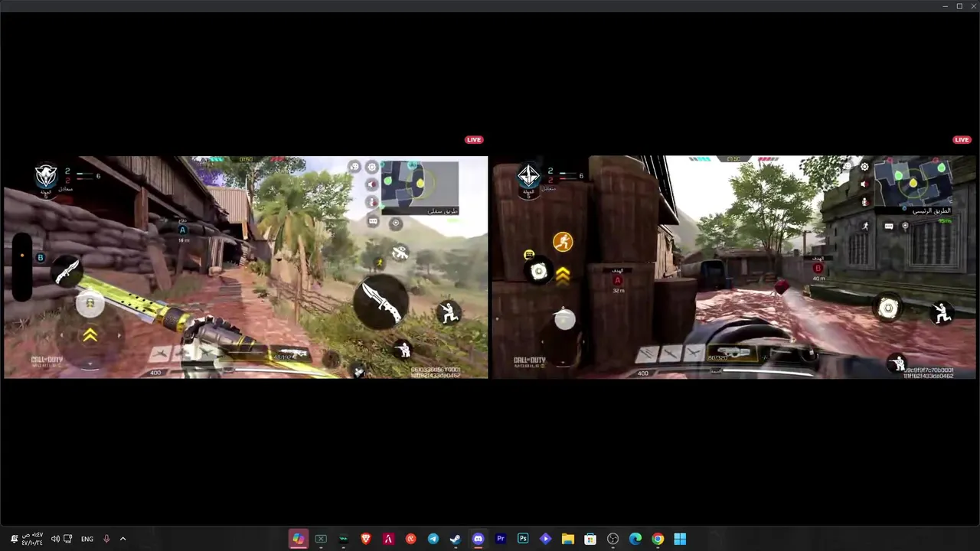Tap prone button in left stream

point(403,350)
